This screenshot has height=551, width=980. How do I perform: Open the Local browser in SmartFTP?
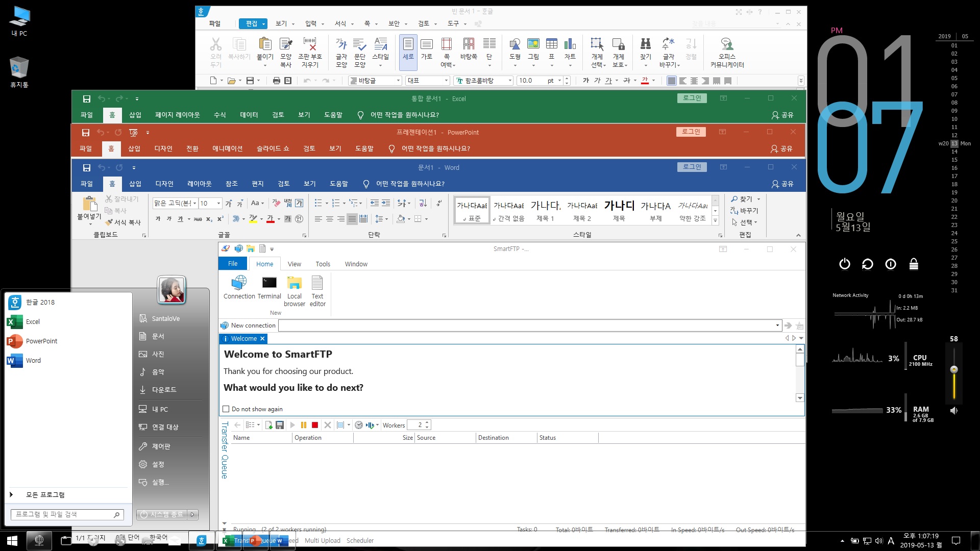(295, 291)
